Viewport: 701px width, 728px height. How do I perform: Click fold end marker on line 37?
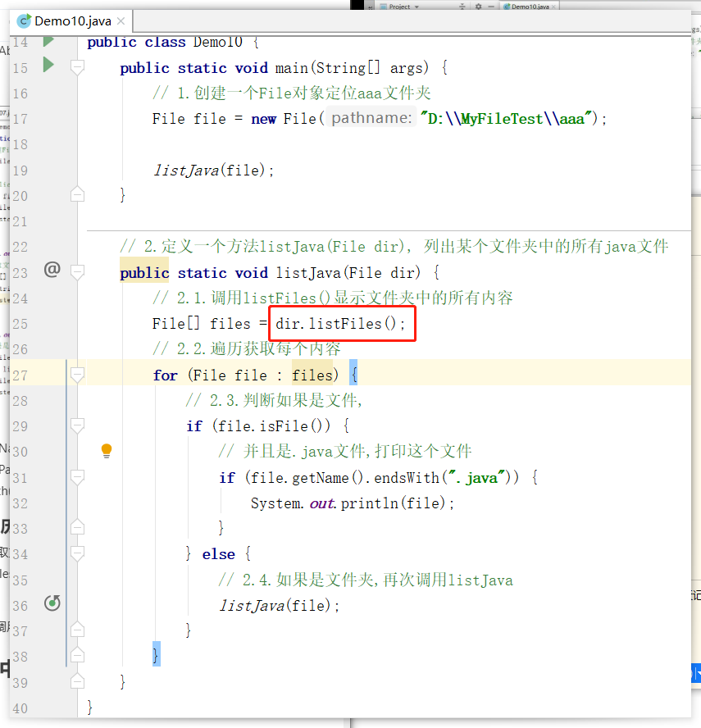tap(77, 630)
